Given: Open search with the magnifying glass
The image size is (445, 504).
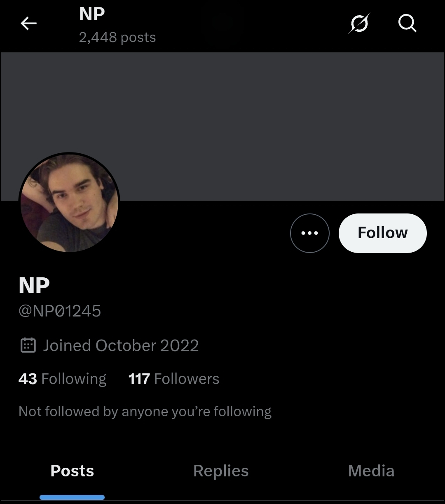Looking at the screenshot, I should coord(407,24).
